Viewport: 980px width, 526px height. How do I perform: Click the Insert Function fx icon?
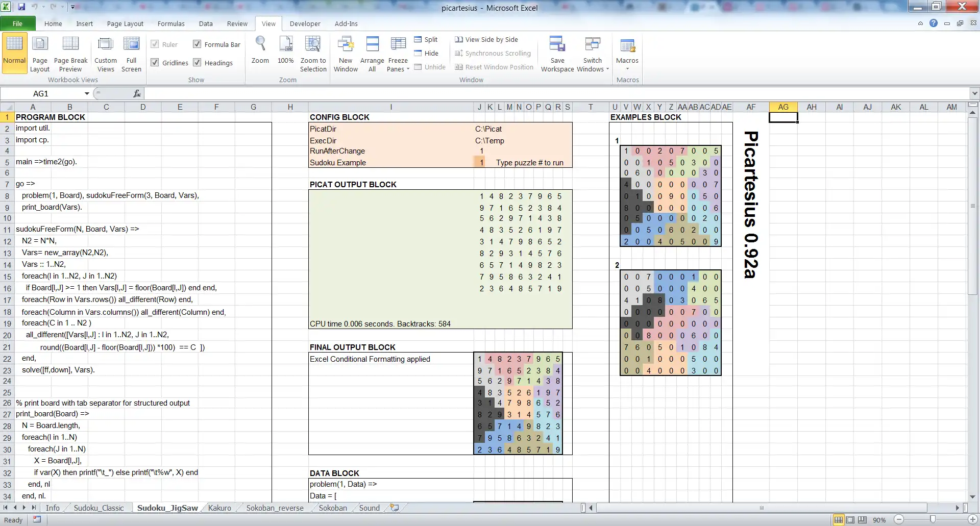pos(137,93)
